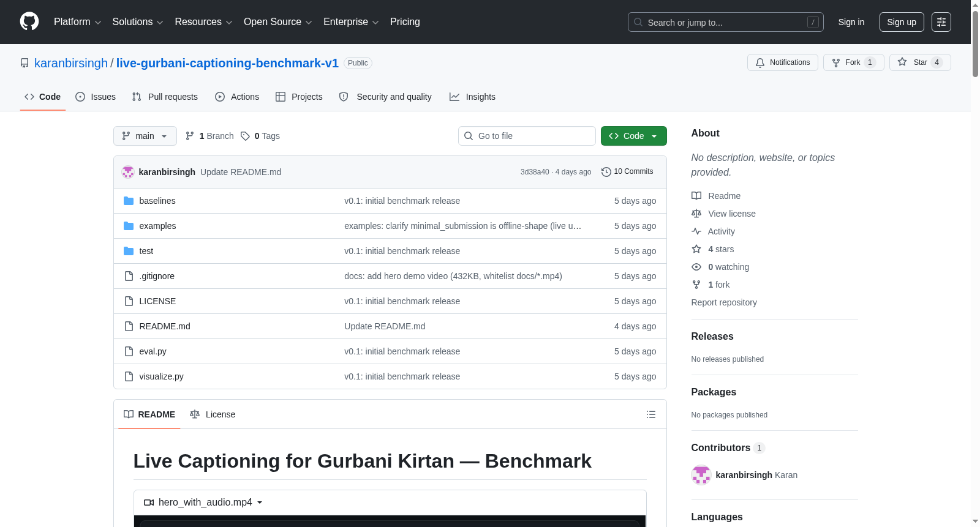Viewport: 980px width, 527px height.
Task: Open the baselines folder
Action: [x=157, y=201]
